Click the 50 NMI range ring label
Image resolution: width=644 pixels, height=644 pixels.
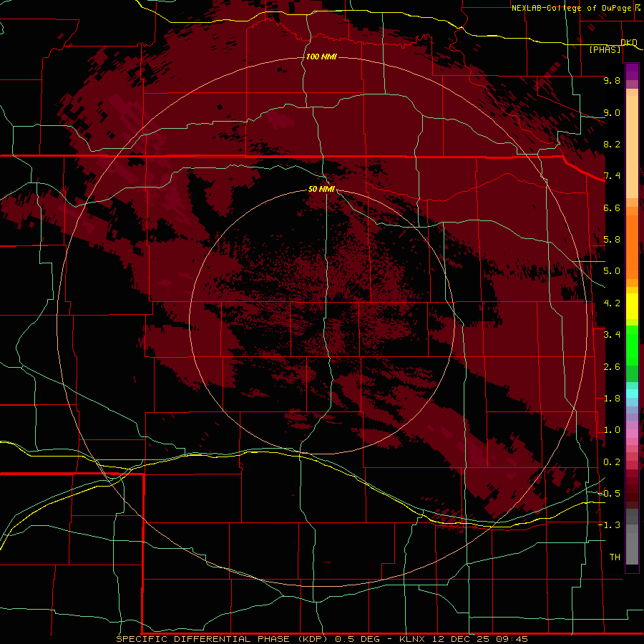[321, 189]
